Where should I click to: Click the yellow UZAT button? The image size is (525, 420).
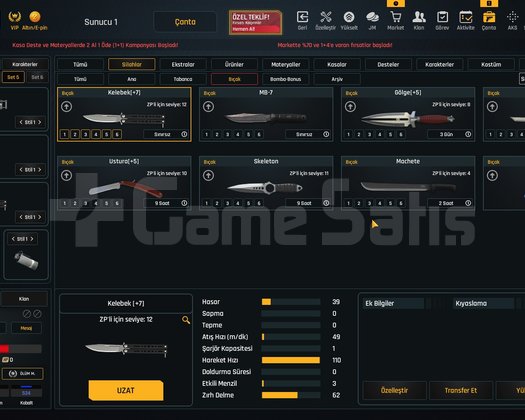(126, 390)
